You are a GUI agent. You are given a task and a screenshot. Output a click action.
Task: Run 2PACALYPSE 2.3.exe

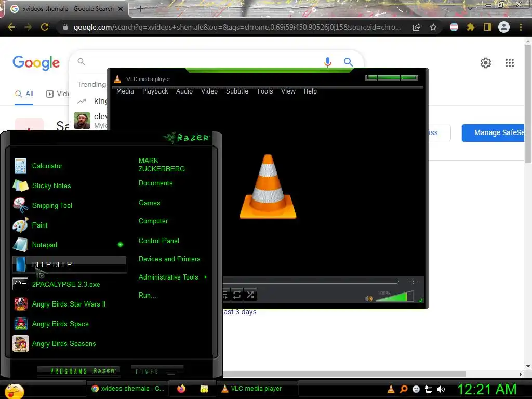coord(69,284)
